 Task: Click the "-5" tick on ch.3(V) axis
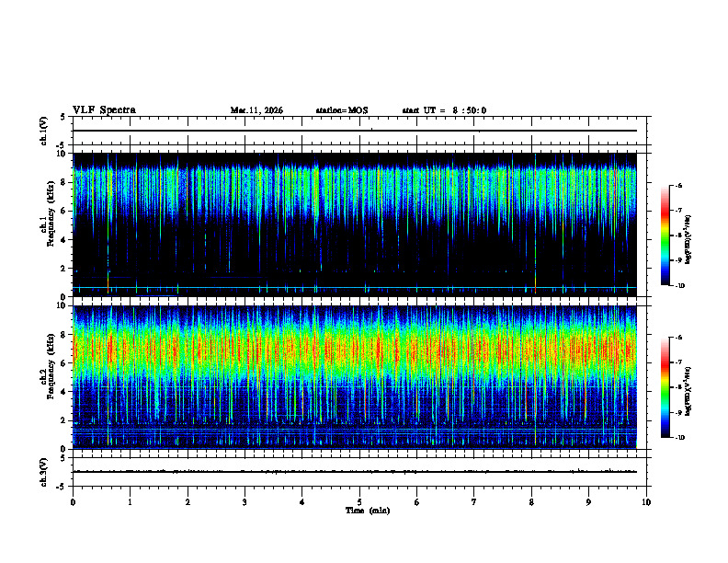pos(62,487)
